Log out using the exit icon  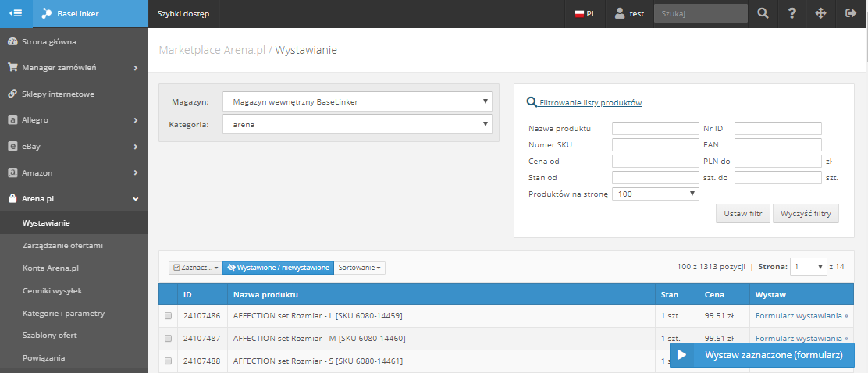coord(851,14)
